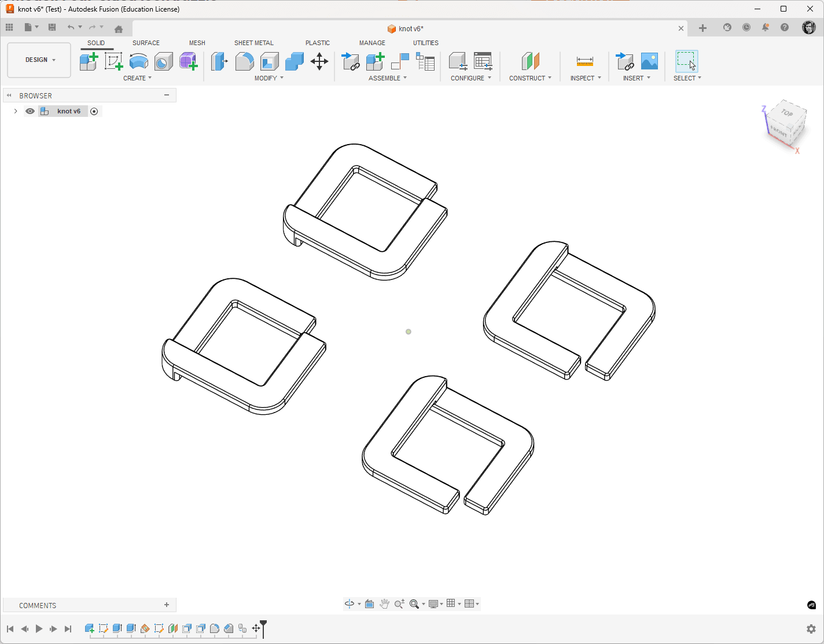Open the CREATE dropdown menu

pos(137,78)
